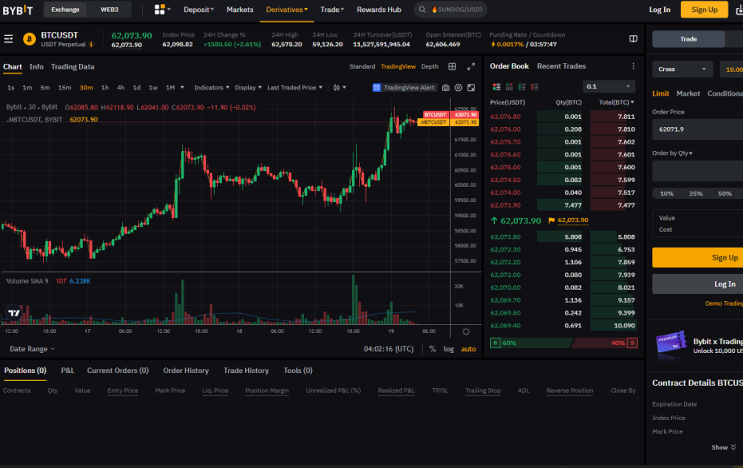Viewport: 743px width, 468px height.
Task: Click Log In in the header
Action: pyautogui.click(x=660, y=9)
